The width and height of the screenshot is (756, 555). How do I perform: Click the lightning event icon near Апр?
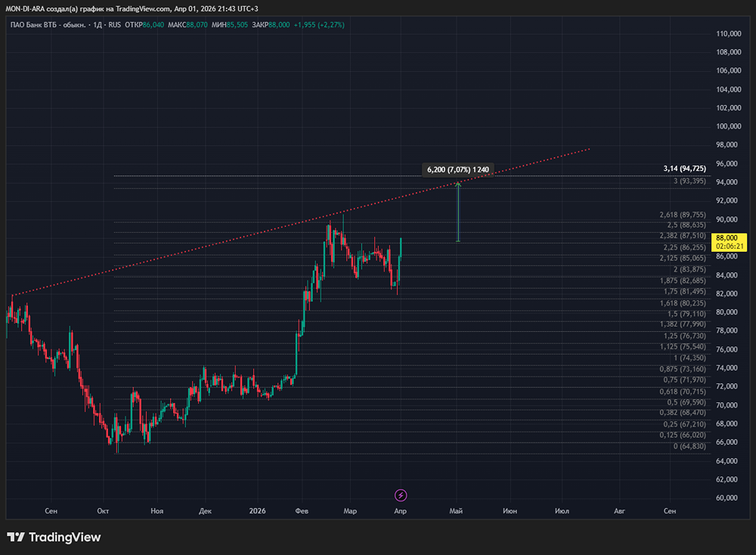[401, 495]
